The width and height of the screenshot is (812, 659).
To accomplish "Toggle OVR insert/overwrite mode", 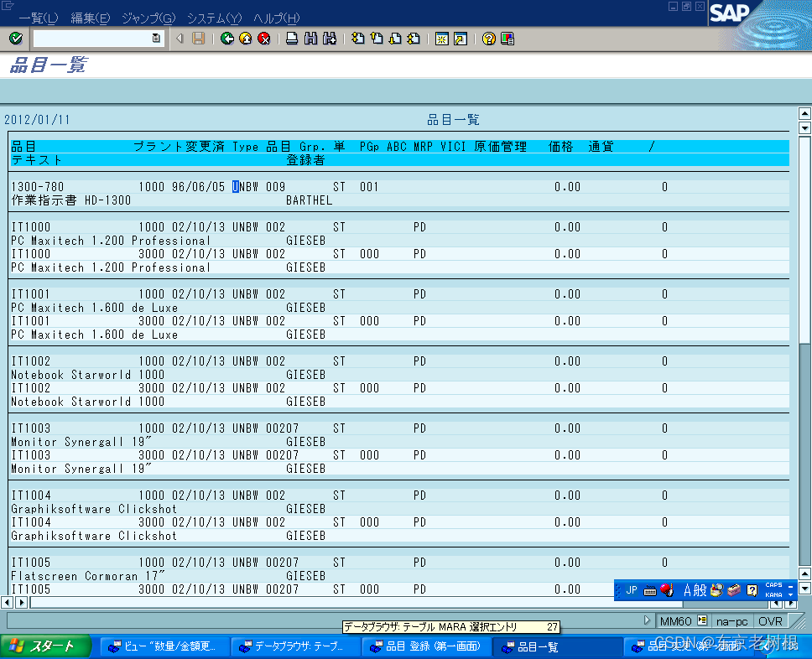I will click(770, 620).
